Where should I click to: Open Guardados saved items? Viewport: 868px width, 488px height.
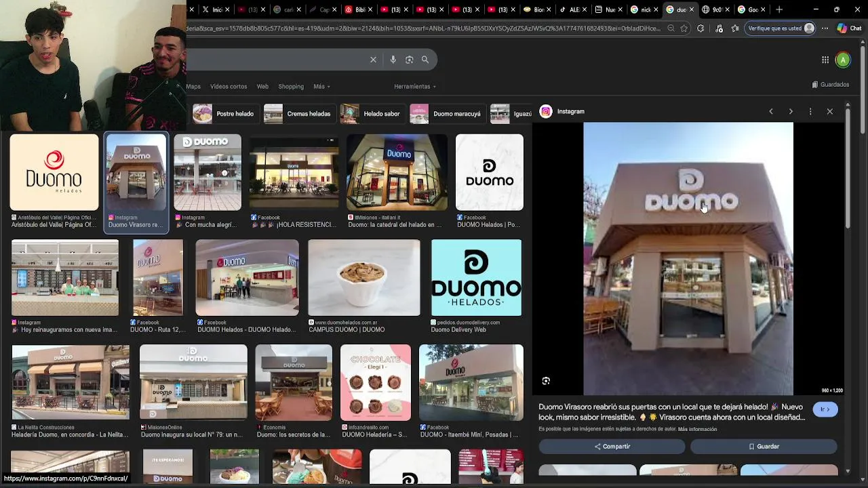click(830, 85)
